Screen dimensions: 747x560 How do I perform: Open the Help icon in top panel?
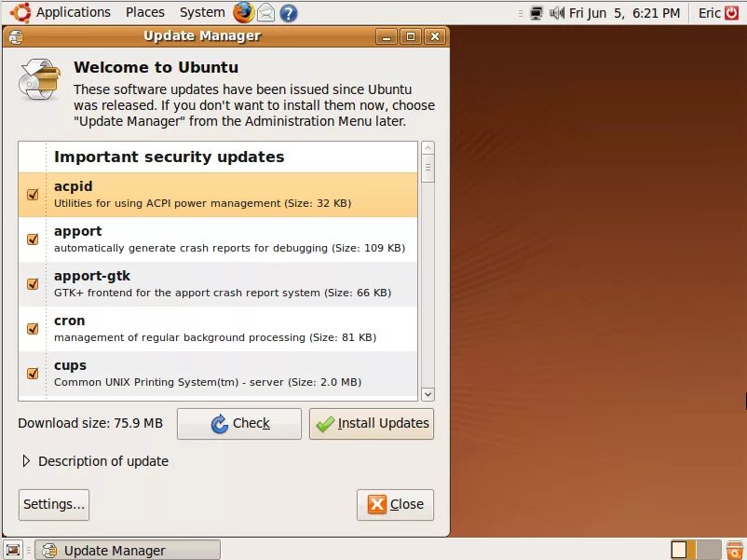288,13
